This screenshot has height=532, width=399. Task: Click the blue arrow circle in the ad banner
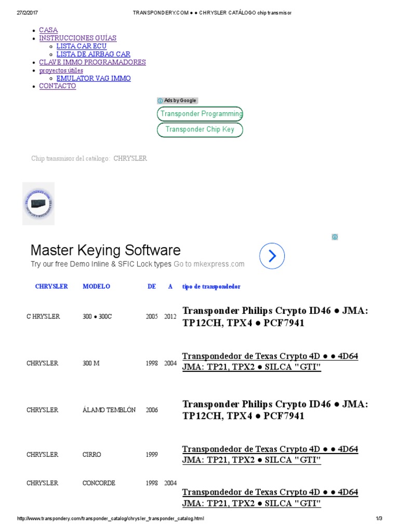coord(272,256)
